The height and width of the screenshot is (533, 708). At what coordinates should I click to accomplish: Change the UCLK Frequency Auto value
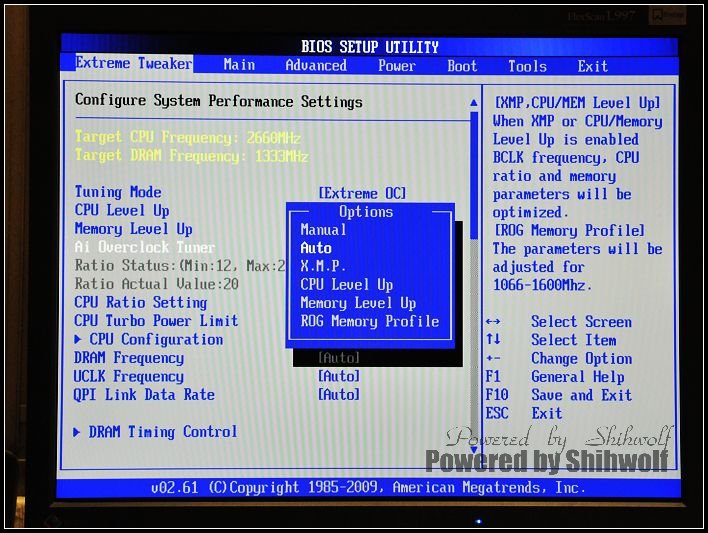[339, 376]
